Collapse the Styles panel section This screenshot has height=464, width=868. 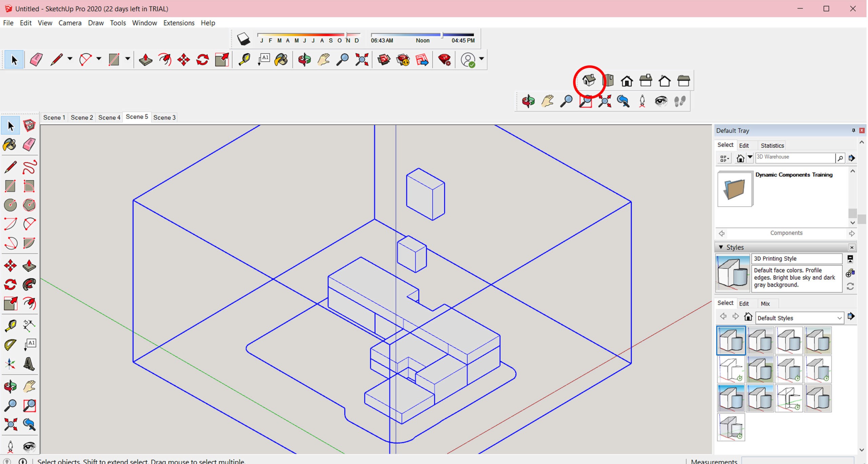tap(721, 247)
